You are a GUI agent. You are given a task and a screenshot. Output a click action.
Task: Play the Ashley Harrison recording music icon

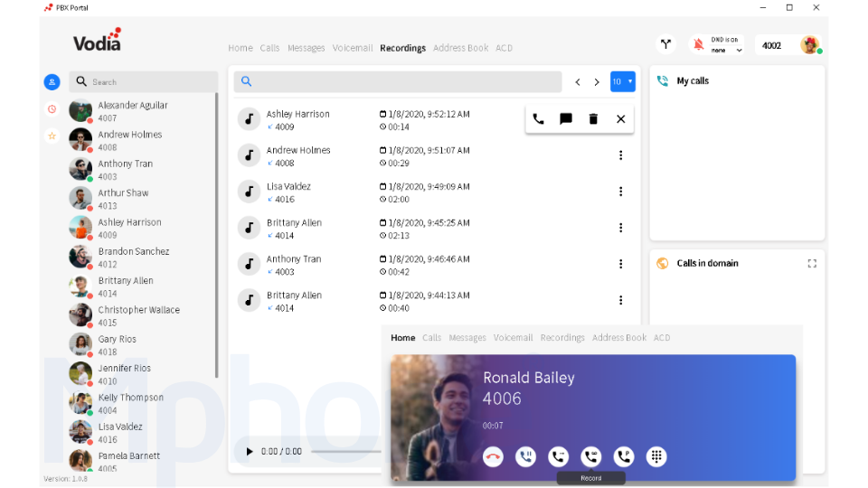(x=250, y=119)
